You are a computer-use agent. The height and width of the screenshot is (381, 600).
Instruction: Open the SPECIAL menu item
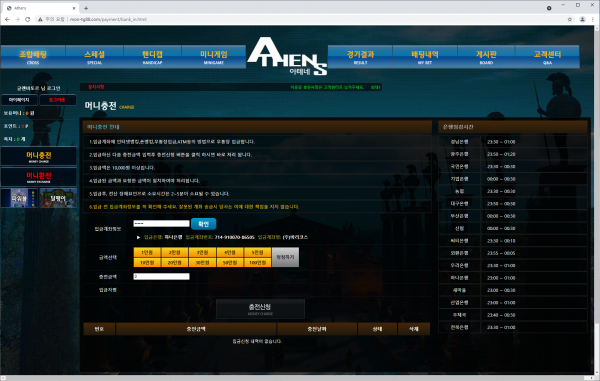click(x=95, y=57)
